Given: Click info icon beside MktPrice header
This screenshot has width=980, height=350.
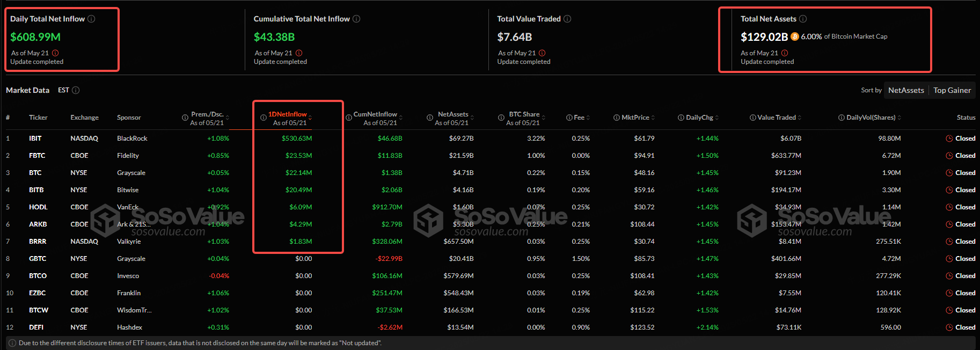Looking at the screenshot, I should [x=617, y=118].
